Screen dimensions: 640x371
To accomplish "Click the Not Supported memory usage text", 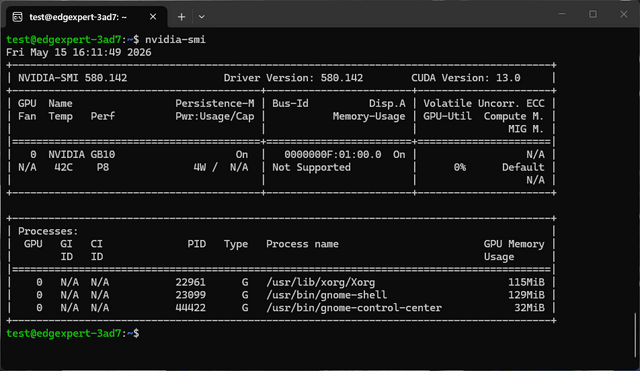I will (x=311, y=167).
